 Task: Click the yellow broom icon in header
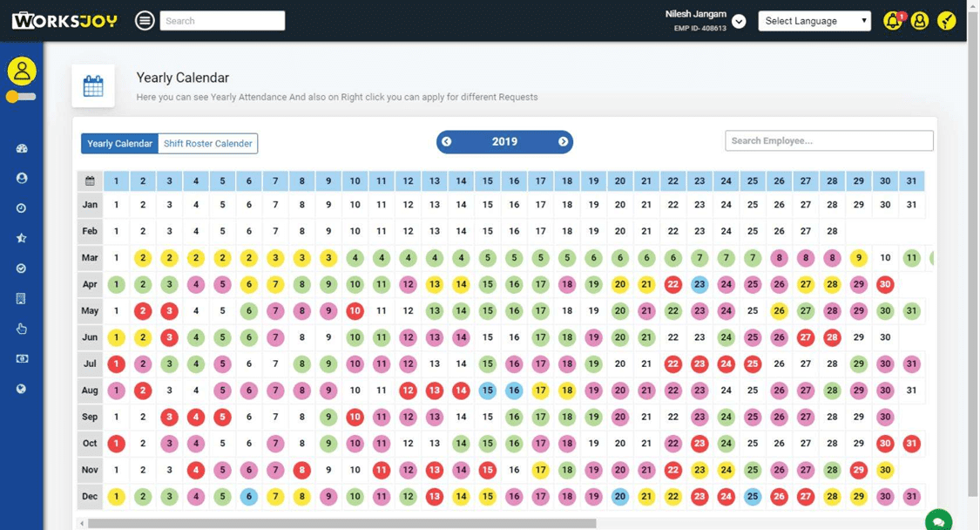947,21
